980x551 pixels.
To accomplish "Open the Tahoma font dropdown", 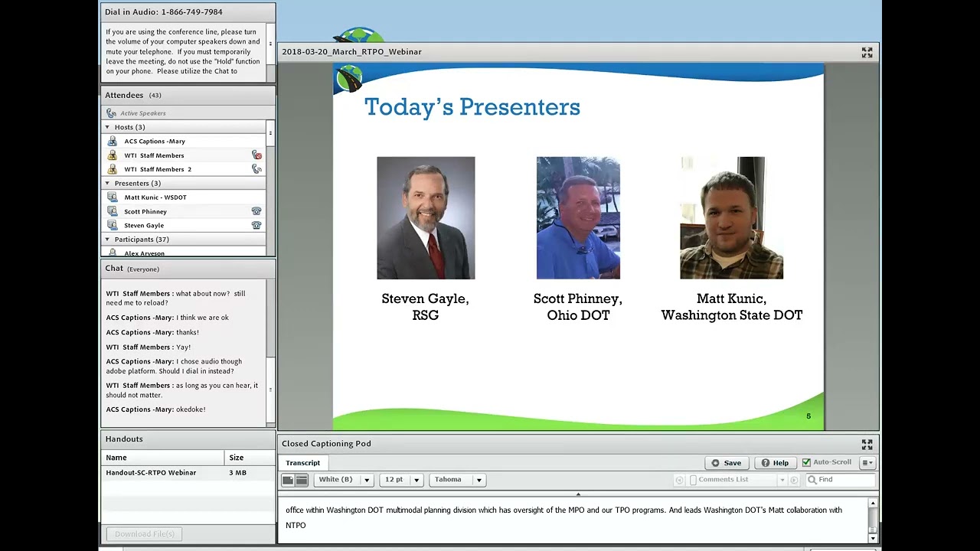I will [457, 480].
